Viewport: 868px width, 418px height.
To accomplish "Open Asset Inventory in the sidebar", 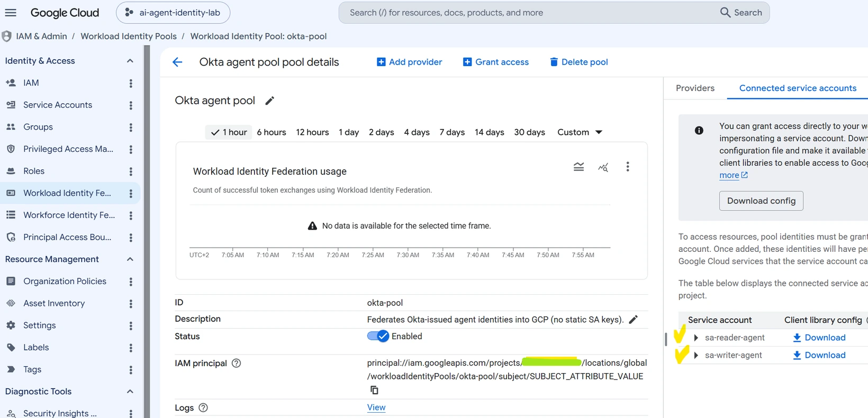I will pyautogui.click(x=54, y=303).
